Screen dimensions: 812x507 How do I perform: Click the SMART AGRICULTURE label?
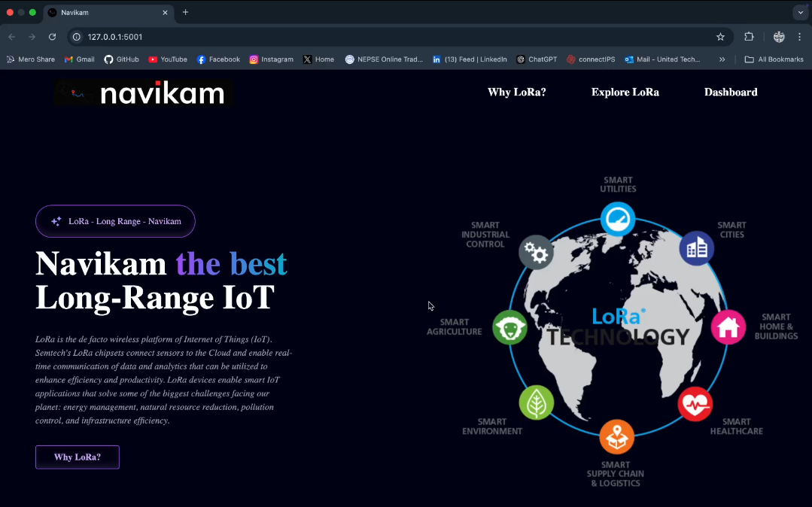454,326
